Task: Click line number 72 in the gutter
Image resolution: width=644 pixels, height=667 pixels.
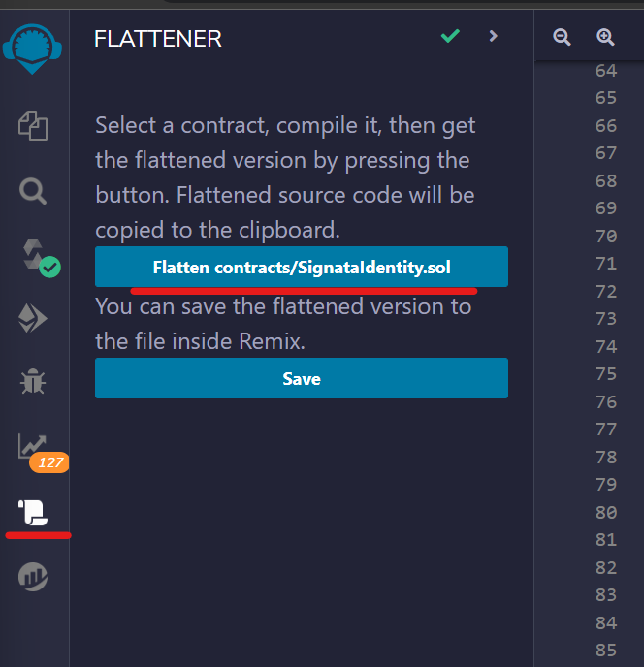Action: [606, 292]
